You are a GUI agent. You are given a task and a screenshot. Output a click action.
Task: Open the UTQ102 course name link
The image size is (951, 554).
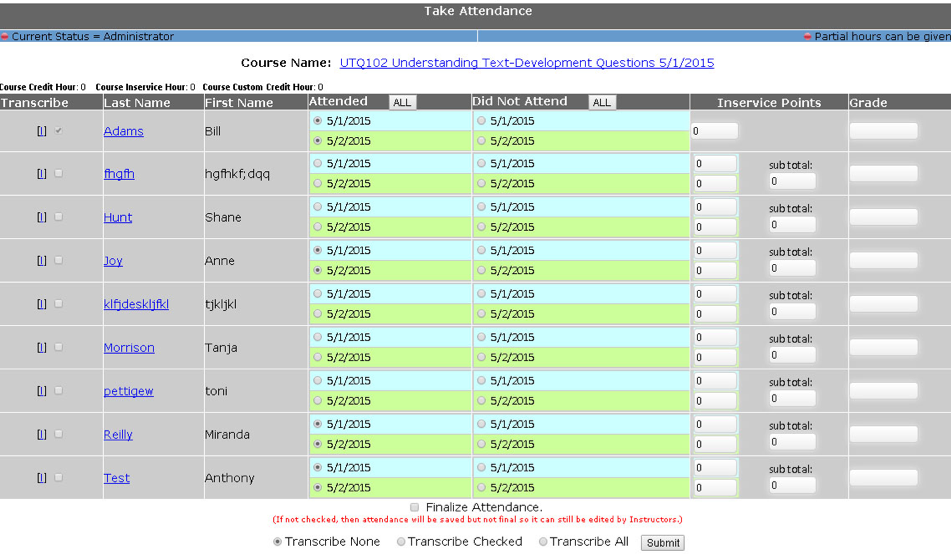pos(526,63)
